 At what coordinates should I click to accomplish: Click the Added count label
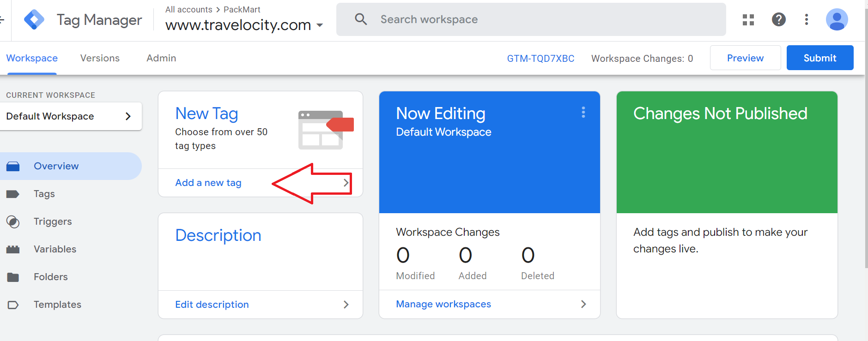pos(473,276)
